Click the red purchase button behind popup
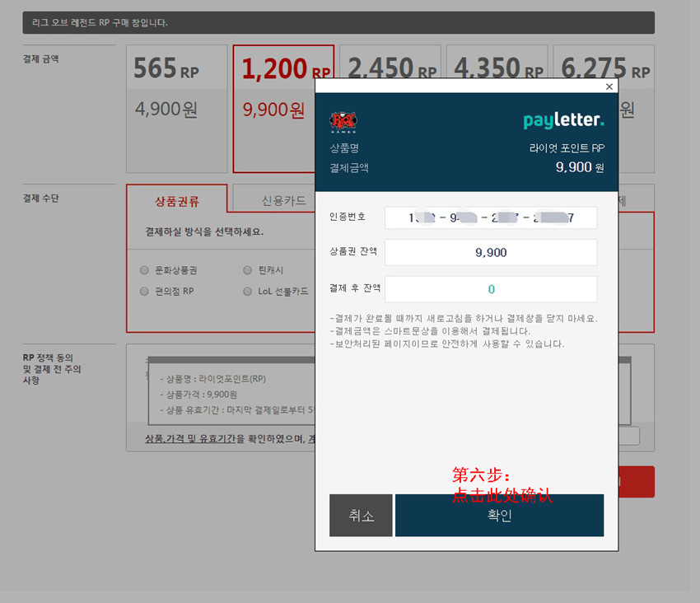Screen dimensions: 700x603 pyautogui.click(x=637, y=482)
